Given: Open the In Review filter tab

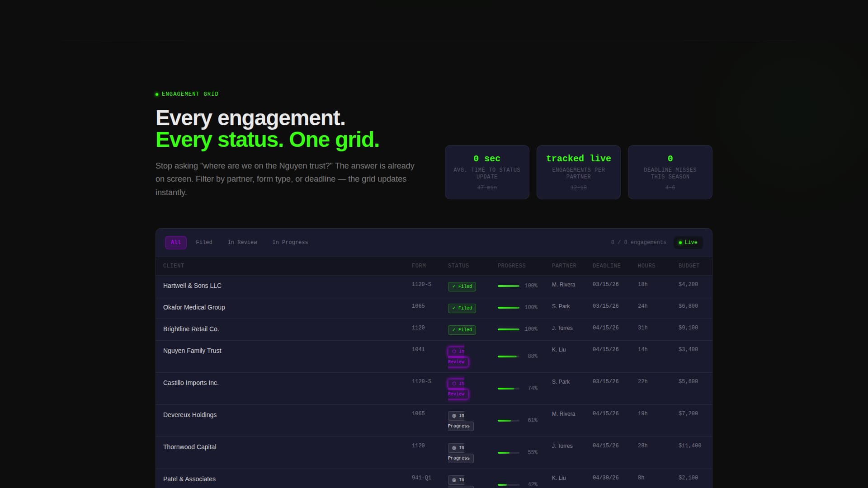Looking at the screenshot, I should [x=242, y=243].
